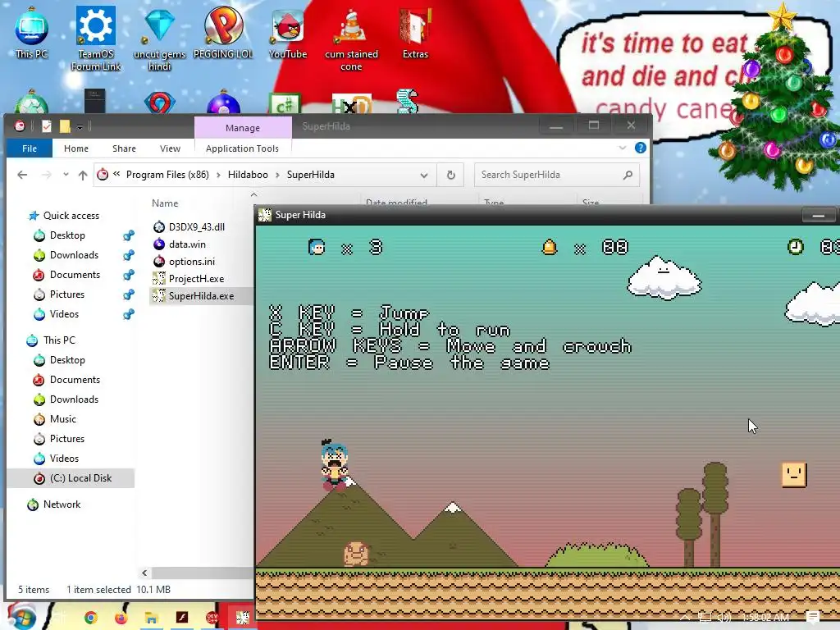
Task: Click search magnifier in Explorer search box
Action: tap(628, 175)
